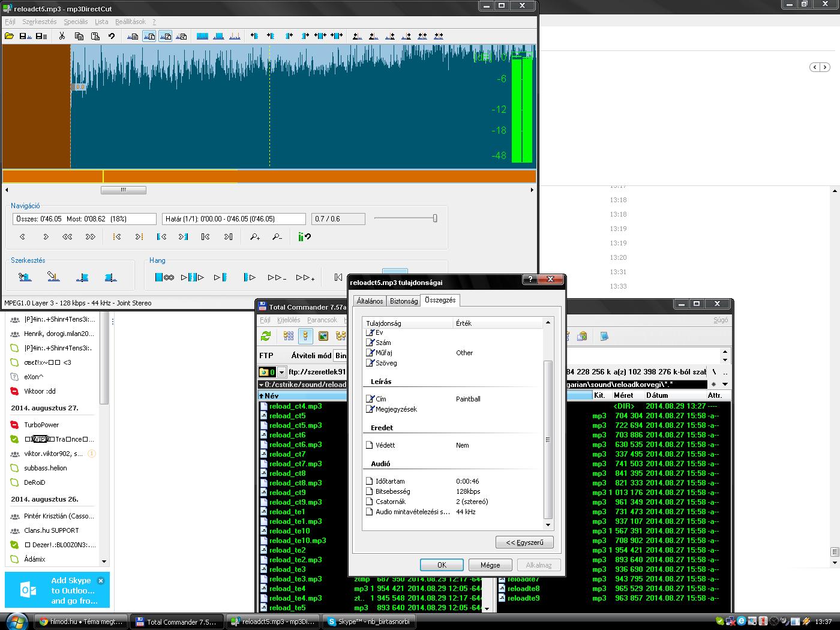The height and width of the screenshot is (630, 840).
Task: Click the fast rewind double arrow in Navigáció
Action: [x=67, y=237]
